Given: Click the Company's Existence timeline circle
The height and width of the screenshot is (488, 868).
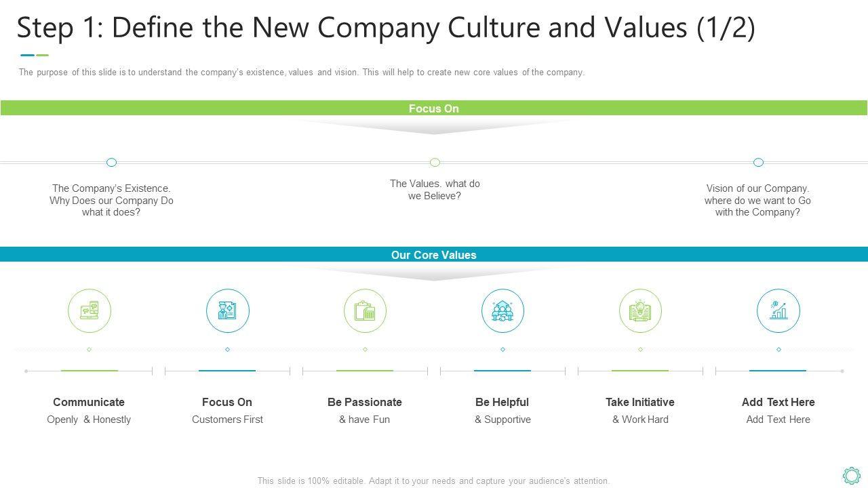Looking at the screenshot, I should coord(112,162).
